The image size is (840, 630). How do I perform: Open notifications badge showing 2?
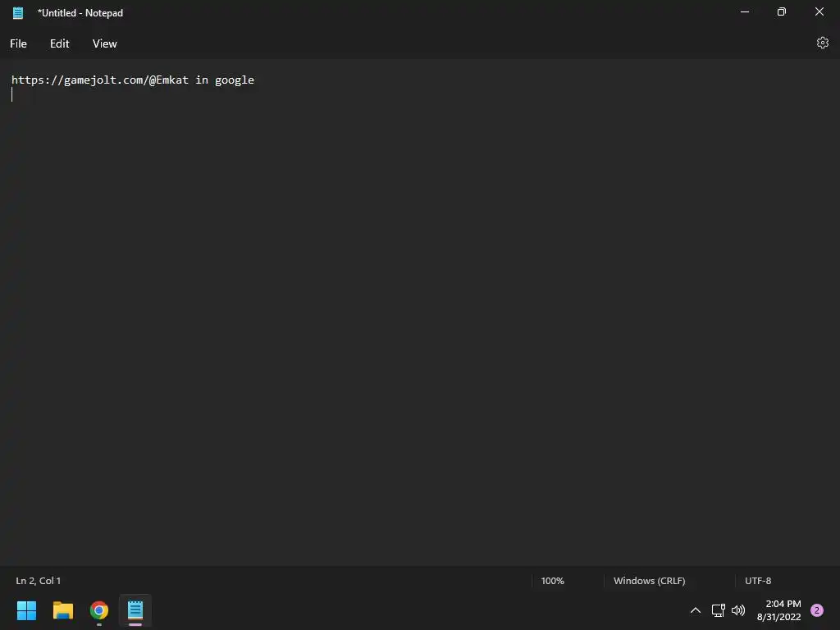tap(816, 610)
